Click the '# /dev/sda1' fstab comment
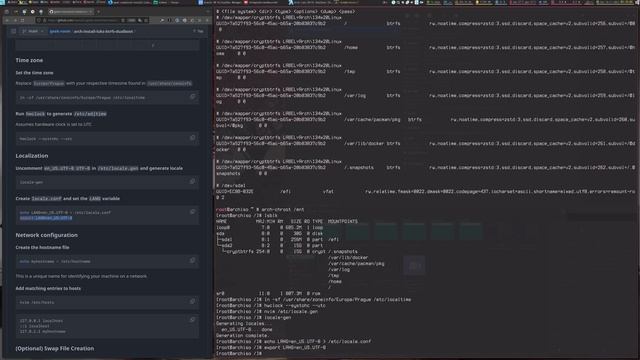The width and height of the screenshot is (640, 360). point(231,185)
